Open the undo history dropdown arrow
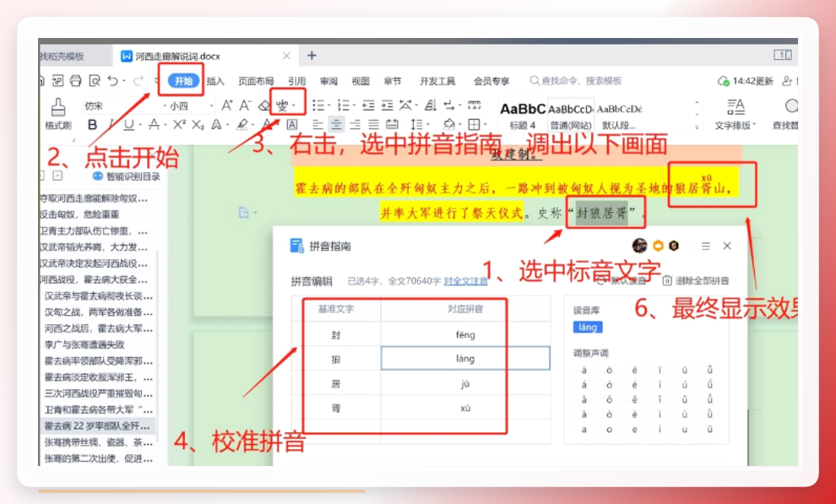This screenshot has width=836, height=504. pyautogui.click(x=123, y=81)
